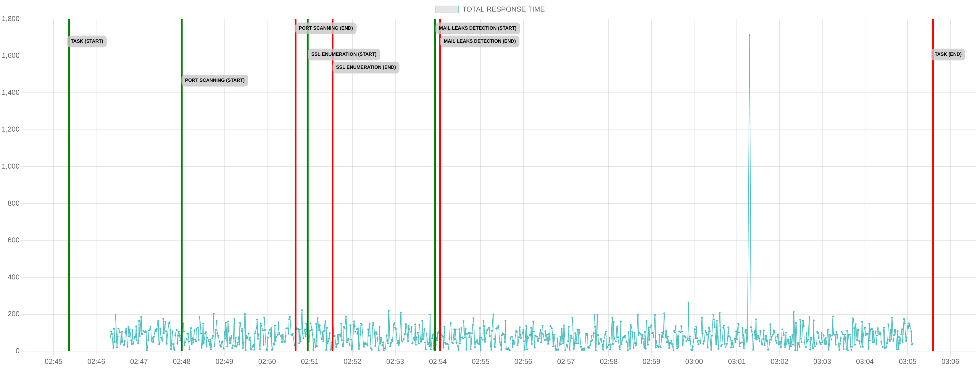
Task: Click the 200 y-axis value
Action: tap(13, 314)
